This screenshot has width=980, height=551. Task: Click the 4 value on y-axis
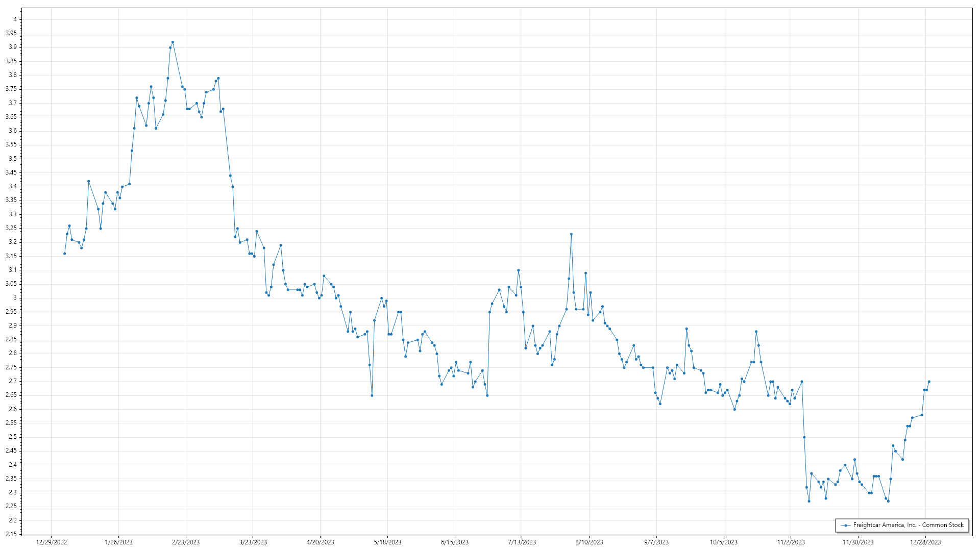[x=15, y=19]
